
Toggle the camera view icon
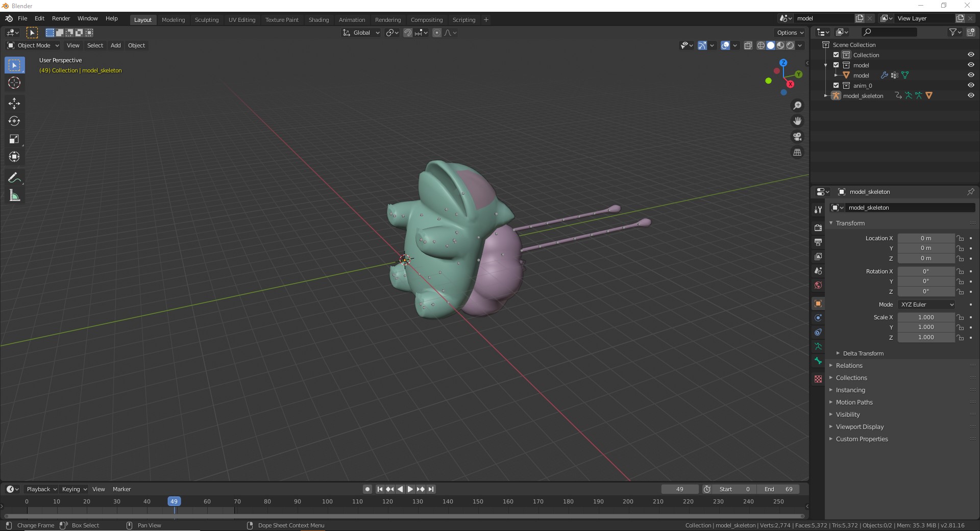click(x=797, y=137)
